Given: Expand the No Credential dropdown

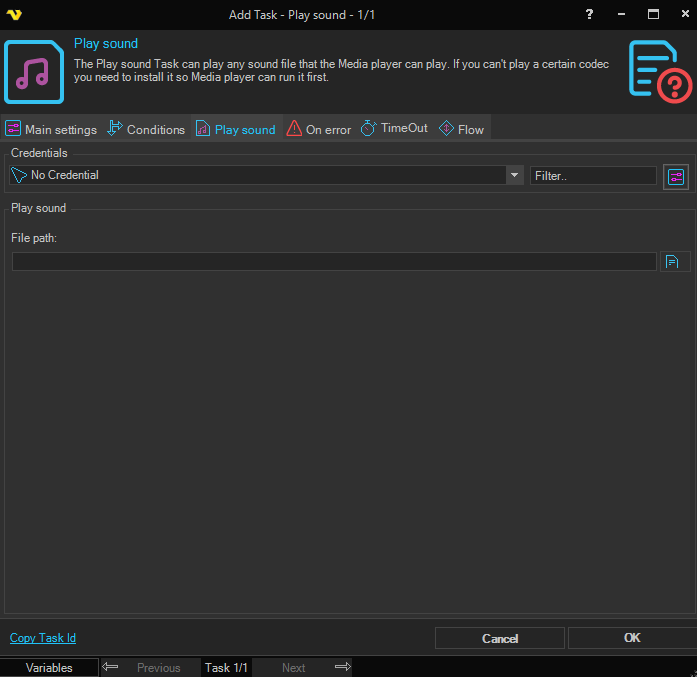Looking at the screenshot, I should pyautogui.click(x=514, y=175).
